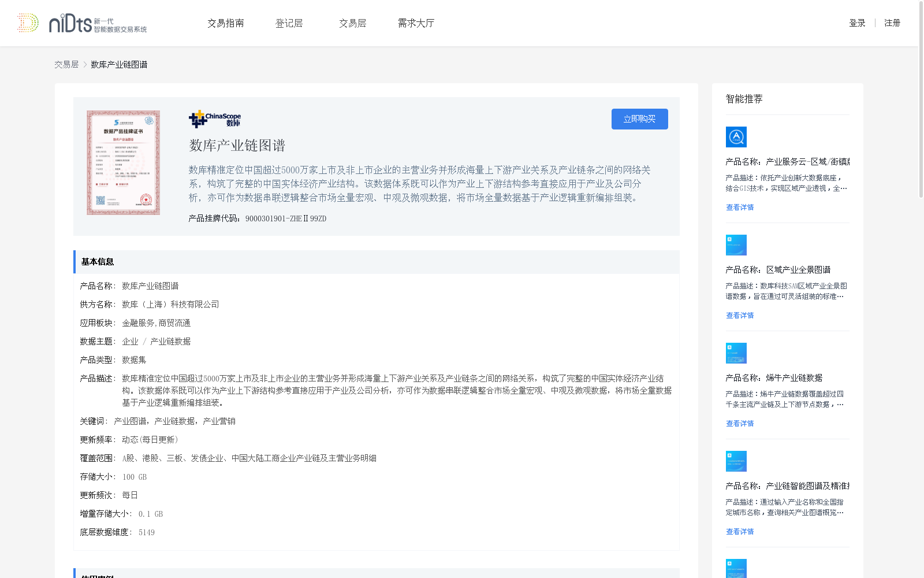Screen dimensions: 924x578
Task: Click product name 烯牛产业链数据 in recommendations
Action: [794, 378]
